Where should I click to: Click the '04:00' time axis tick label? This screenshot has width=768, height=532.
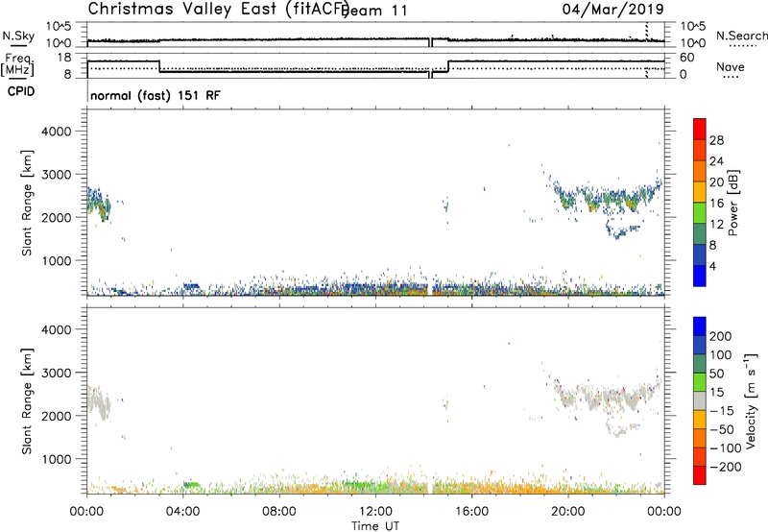pyautogui.click(x=183, y=512)
